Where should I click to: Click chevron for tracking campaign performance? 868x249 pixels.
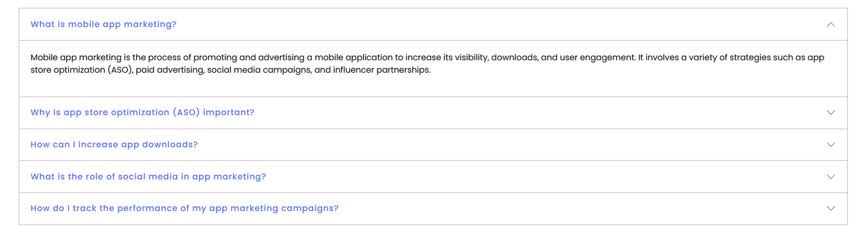(830, 208)
